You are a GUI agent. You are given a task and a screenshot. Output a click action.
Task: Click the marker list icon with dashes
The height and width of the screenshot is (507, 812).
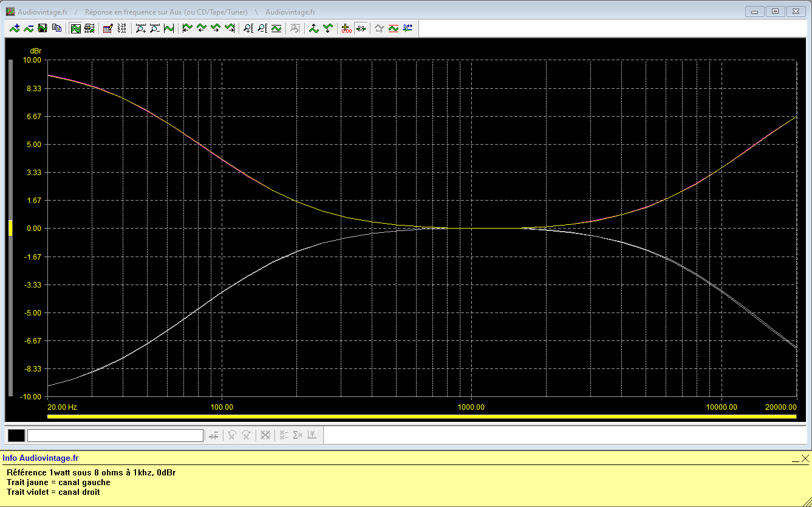(284, 435)
